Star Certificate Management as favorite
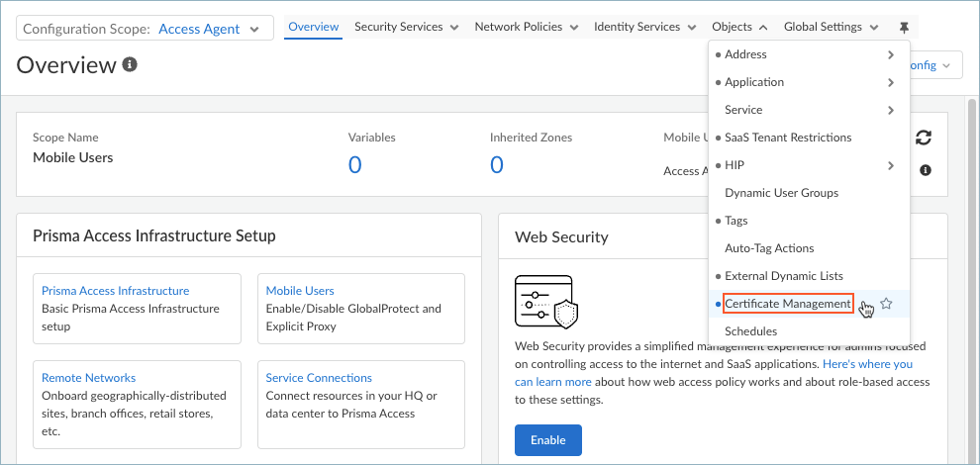The image size is (980, 465). pyautogui.click(x=887, y=304)
